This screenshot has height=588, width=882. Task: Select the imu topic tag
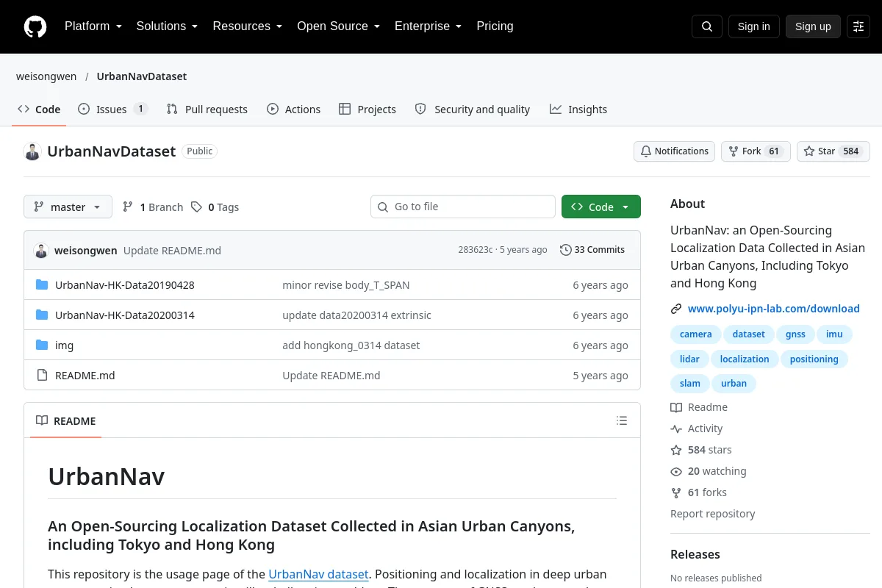(834, 334)
